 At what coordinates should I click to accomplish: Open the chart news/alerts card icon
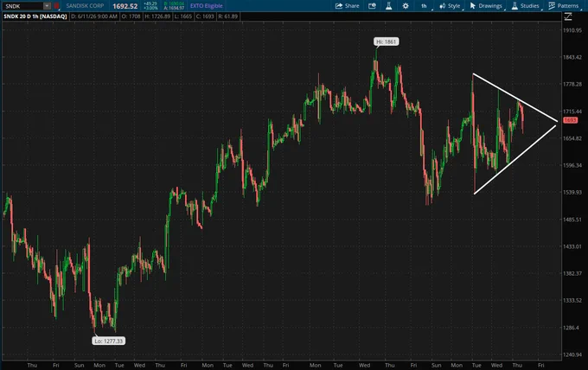(x=372, y=6)
